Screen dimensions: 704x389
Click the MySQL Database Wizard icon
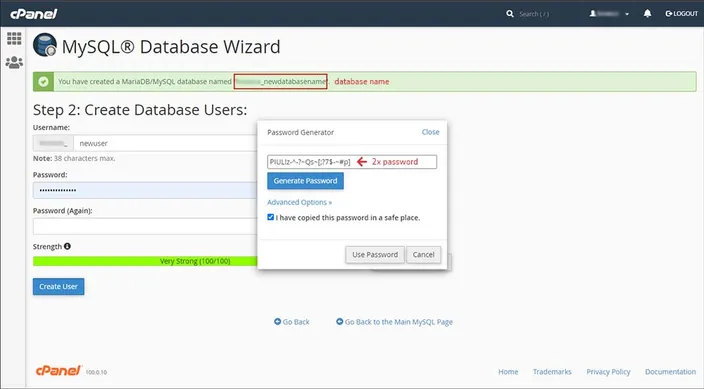tap(45, 45)
